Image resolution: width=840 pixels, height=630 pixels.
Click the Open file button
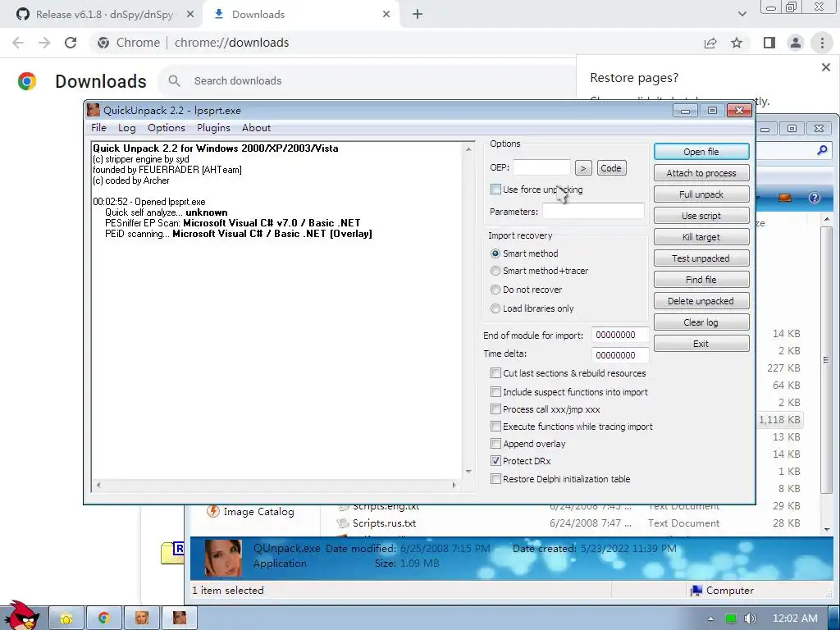point(701,152)
